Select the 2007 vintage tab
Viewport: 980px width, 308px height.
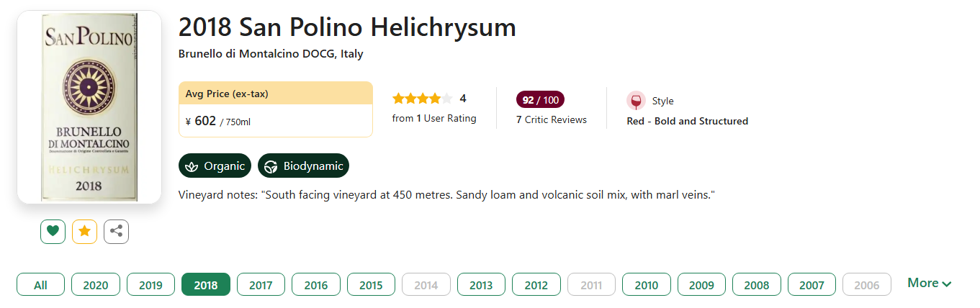point(812,285)
